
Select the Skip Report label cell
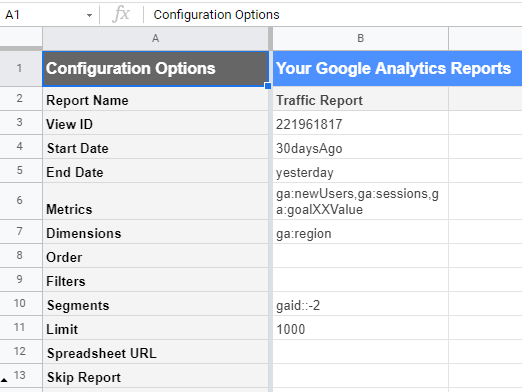click(x=155, y=376)
